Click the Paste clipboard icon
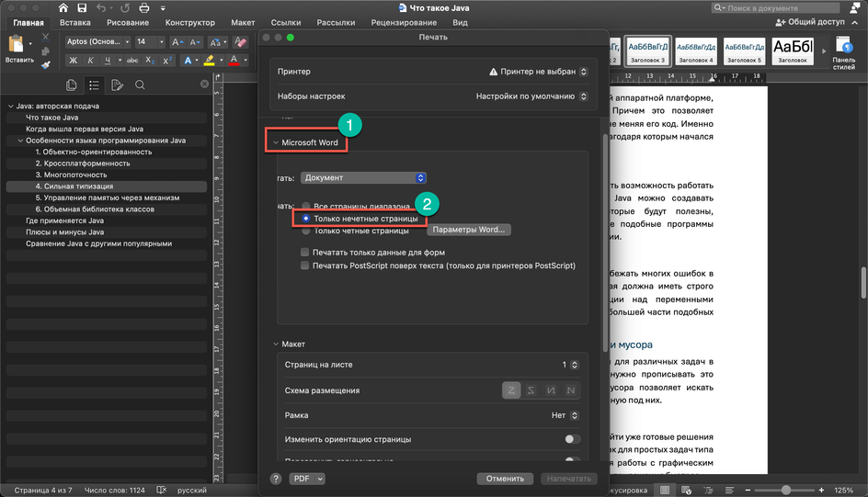868x497 pixels. pyautogui.click(x=16, y=44)
